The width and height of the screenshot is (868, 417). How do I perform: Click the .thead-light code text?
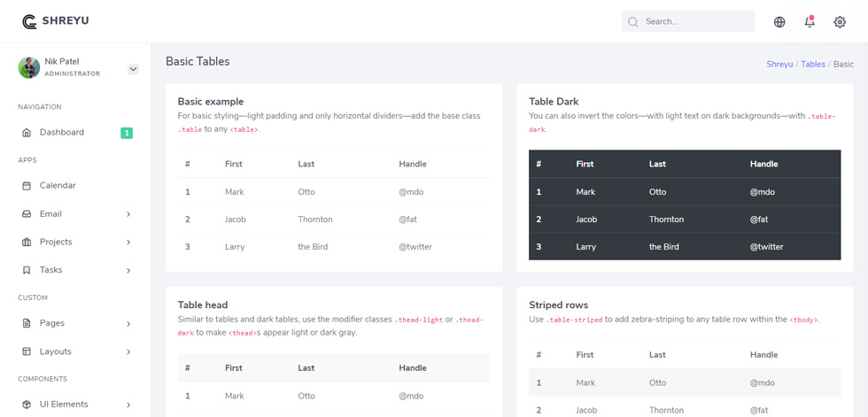click(418, 320)
